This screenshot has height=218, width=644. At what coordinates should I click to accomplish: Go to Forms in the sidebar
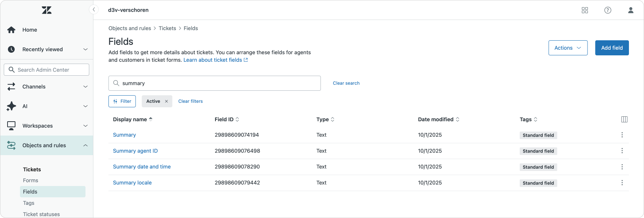click(x=31, y=180)
